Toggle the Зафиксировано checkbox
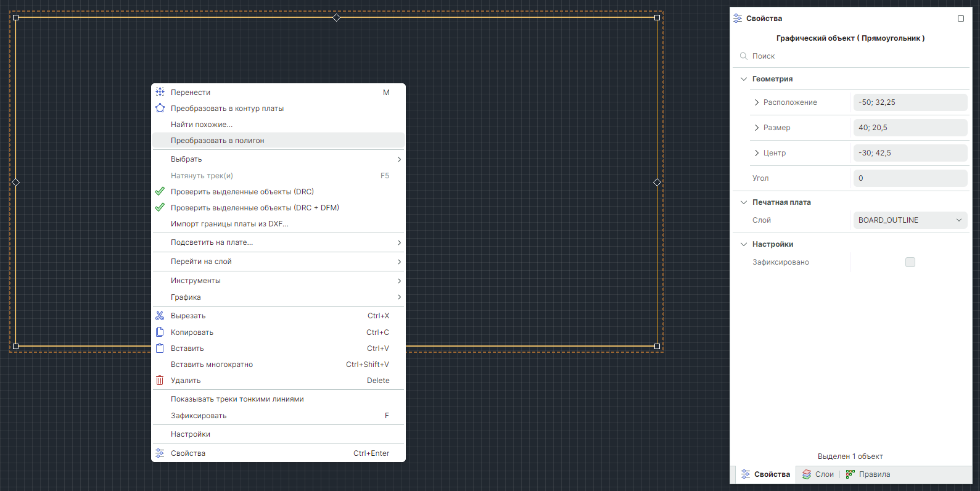Viewport: 980px width, 491px height. coord(910,262)
